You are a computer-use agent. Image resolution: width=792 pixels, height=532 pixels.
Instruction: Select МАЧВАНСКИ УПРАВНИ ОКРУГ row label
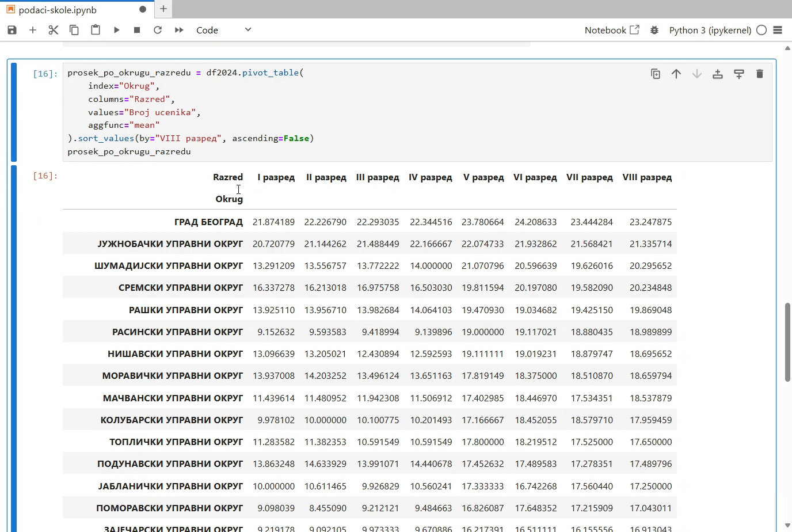tap(173, 398)
